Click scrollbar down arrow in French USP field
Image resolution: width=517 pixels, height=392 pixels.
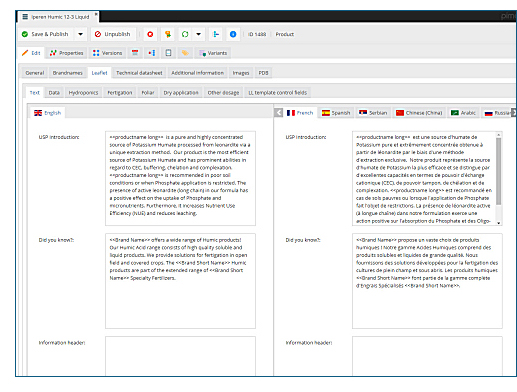(499, 223)
